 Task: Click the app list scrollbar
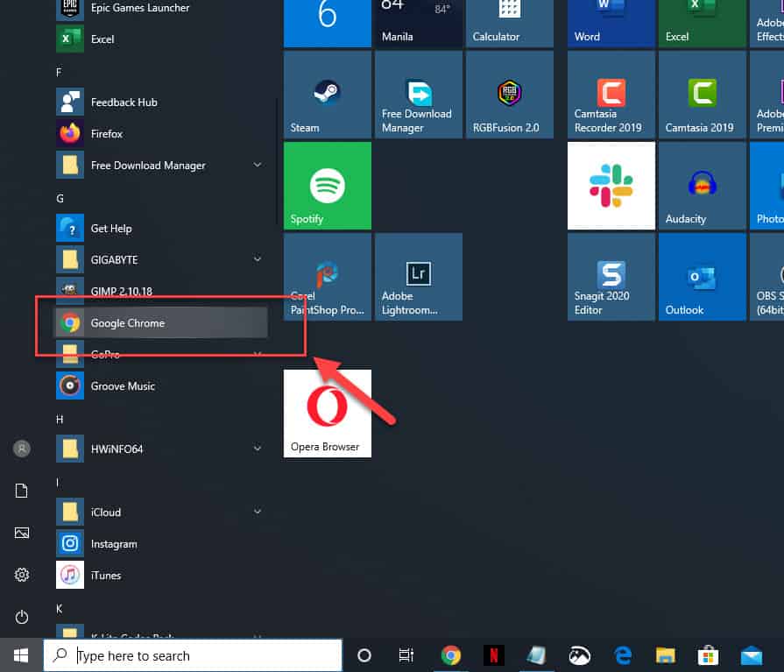pos(277,161)
